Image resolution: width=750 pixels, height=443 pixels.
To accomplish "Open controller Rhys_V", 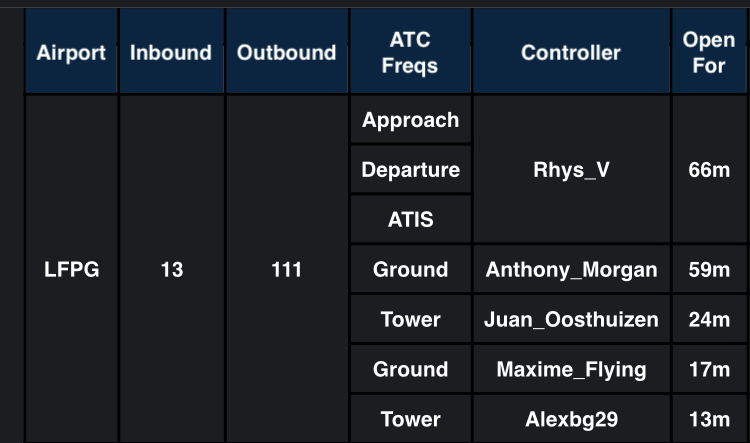I will 571,170.
